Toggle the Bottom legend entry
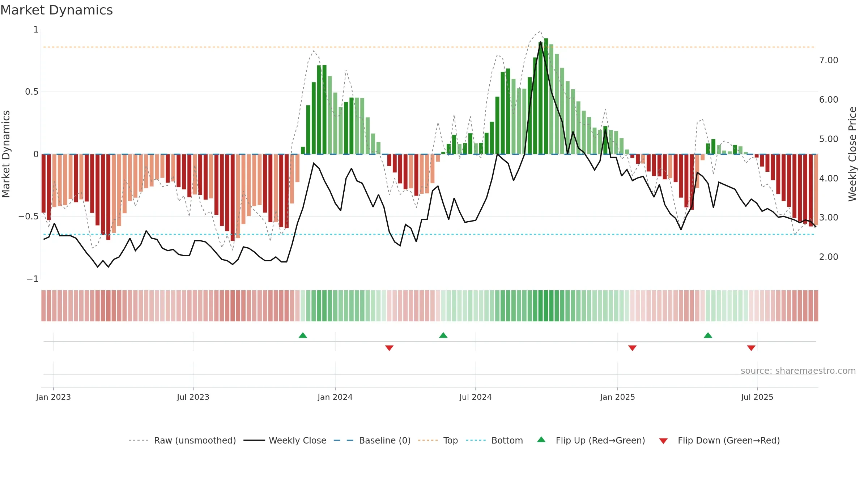 pos(494,440)
